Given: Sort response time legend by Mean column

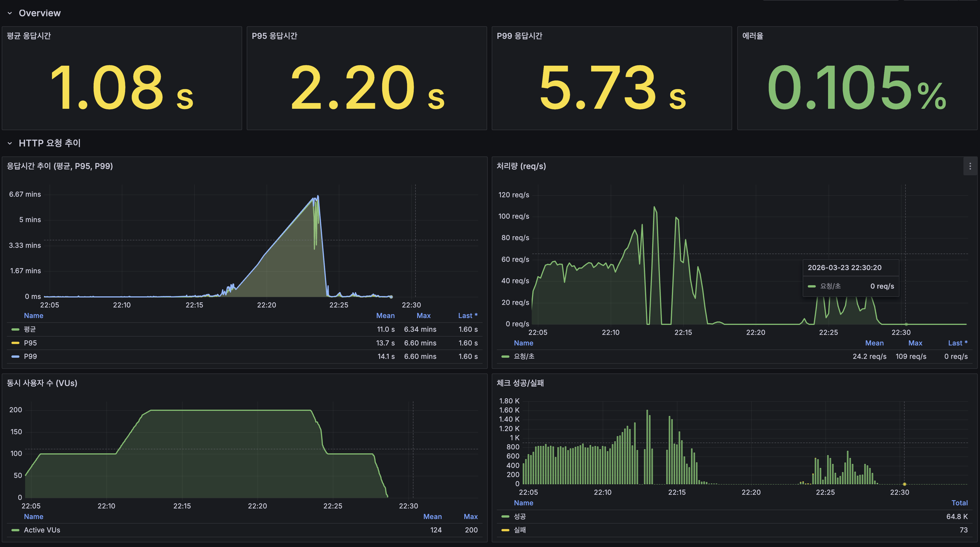Looking at the screenshot, I should pos(385,315).
